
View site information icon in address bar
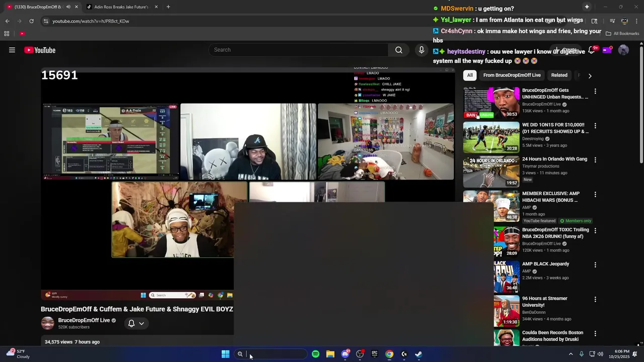(x=46, y=21)
